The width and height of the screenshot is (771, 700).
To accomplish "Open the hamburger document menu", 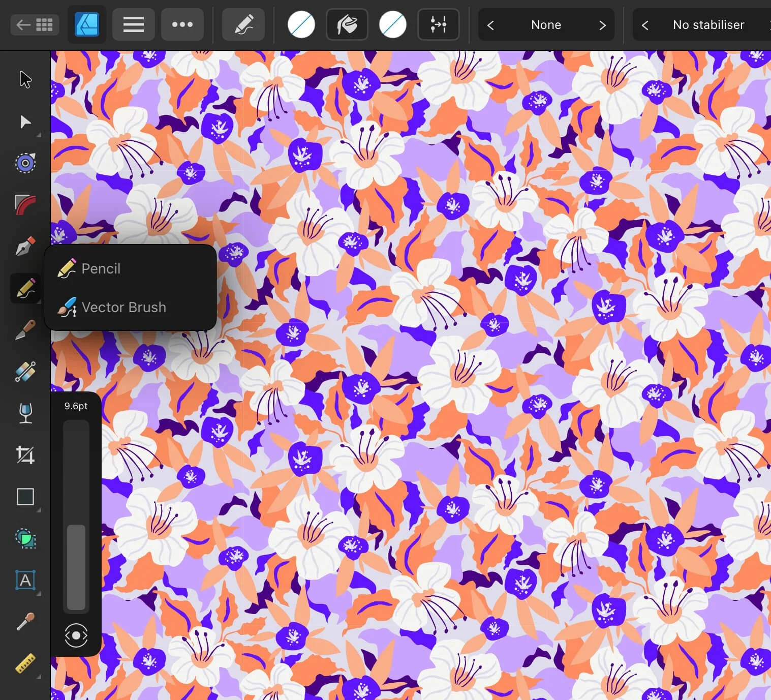I will pos(133,24).
